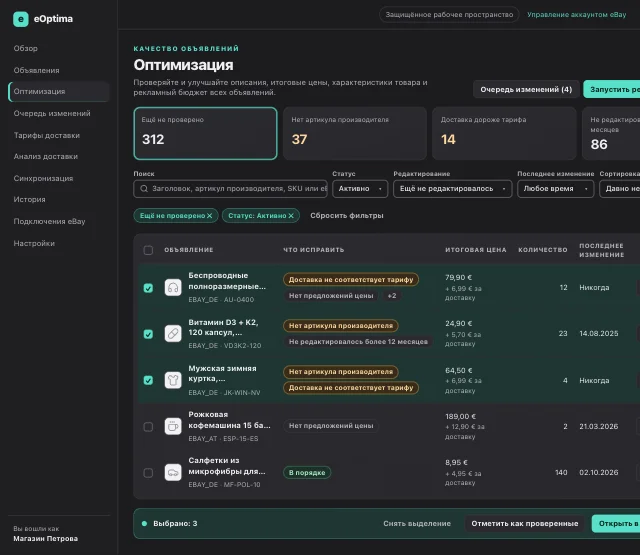Open История in the sidebar

[29, 199]
